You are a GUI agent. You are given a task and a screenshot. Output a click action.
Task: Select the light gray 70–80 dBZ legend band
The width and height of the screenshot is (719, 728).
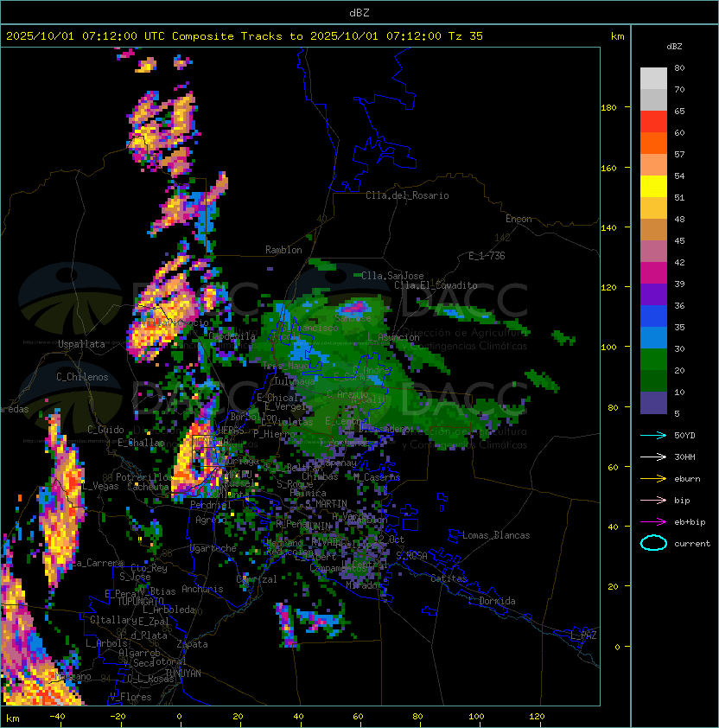pyautogui.click(x=653, y=79)
